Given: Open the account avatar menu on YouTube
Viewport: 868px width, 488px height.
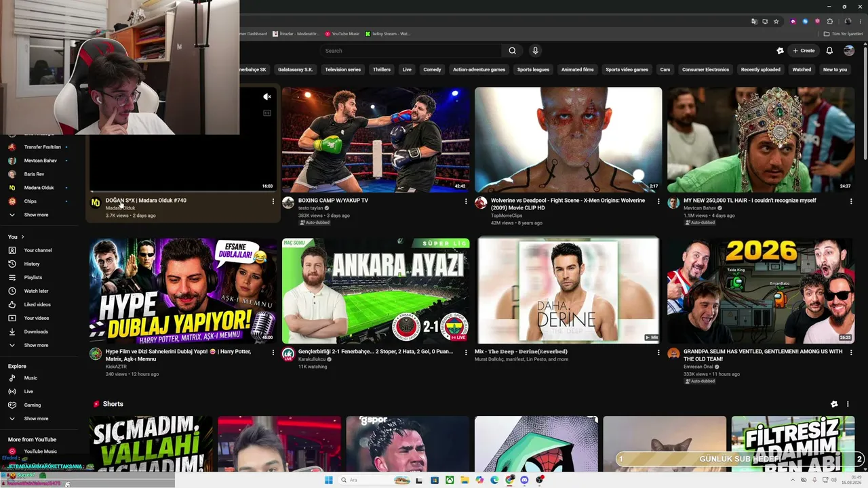Looking at the screenshot, I should (849, 51).
